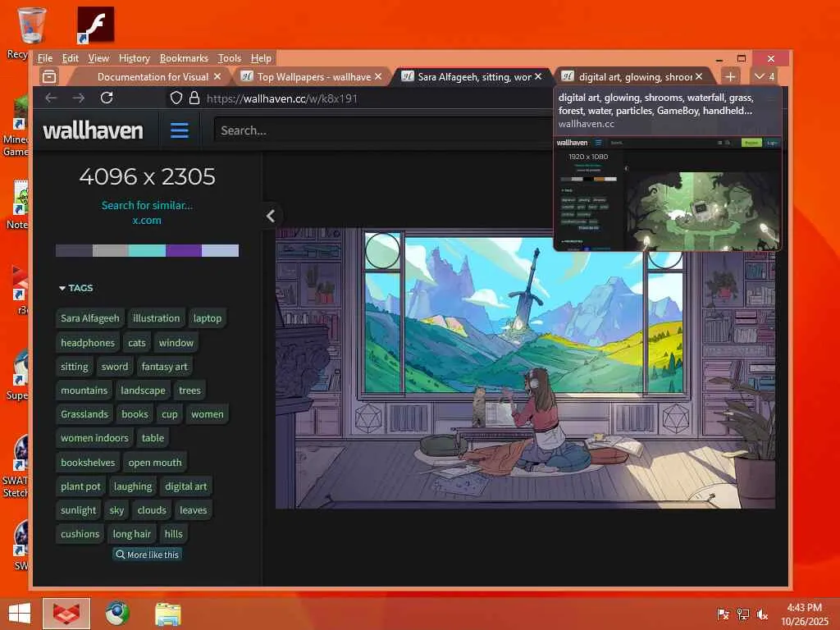Click the bookshelves tag

(x=88, y=463)
